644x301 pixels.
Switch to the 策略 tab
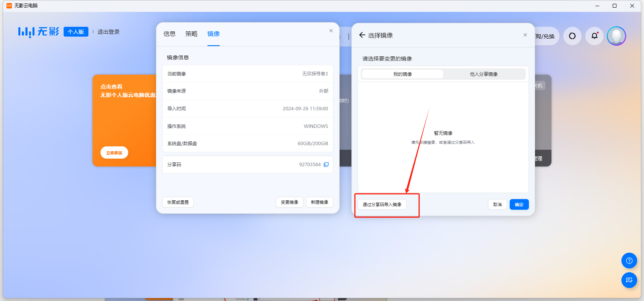[191, 34]
